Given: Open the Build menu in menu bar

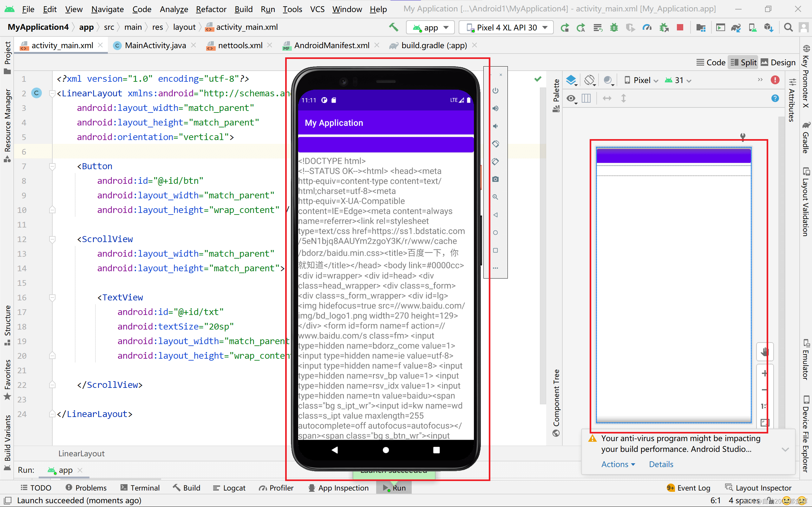Looking at the screenshot, I should (x=243, y=9).
